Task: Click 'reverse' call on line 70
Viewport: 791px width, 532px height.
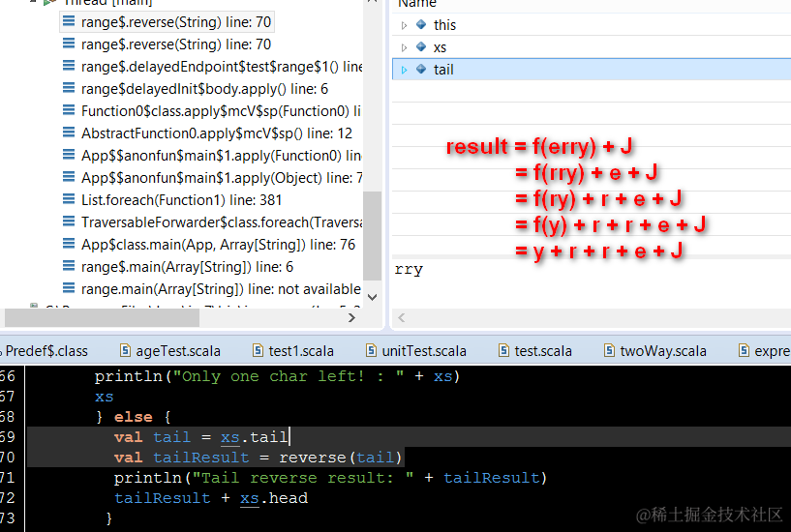Action: pyautogui.click(x=313, y=458)
